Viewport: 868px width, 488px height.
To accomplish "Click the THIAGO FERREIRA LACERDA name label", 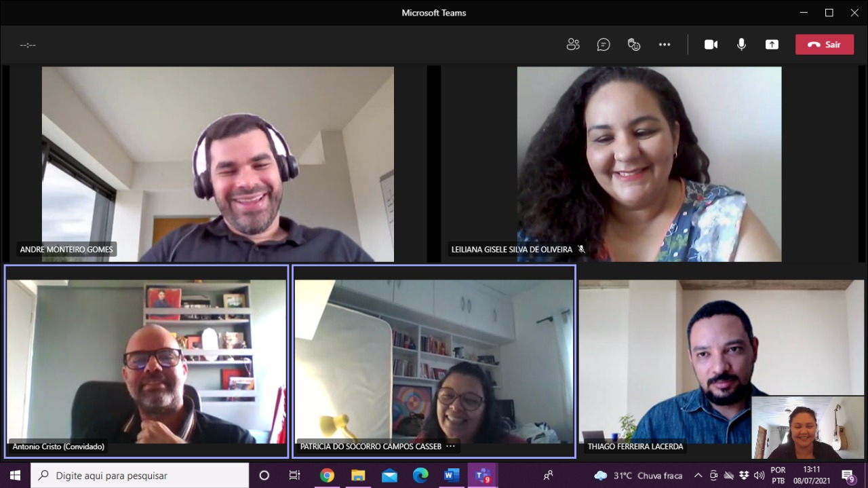I will (635, 447).
